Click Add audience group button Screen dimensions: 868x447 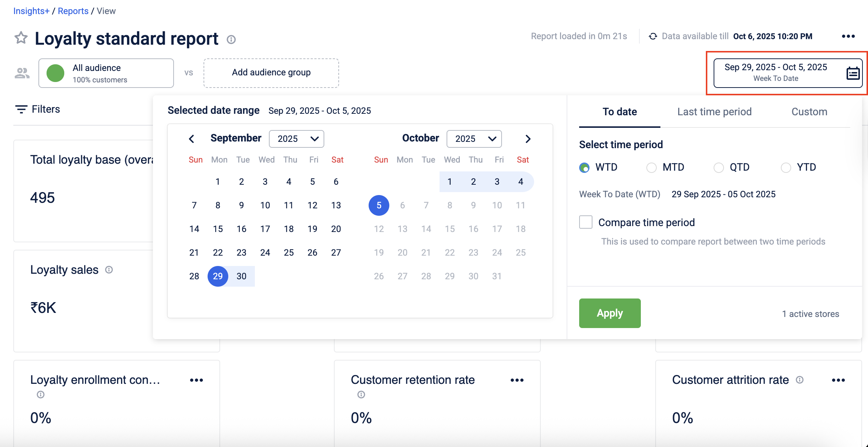pyautogui.click(x=271, y=73)
